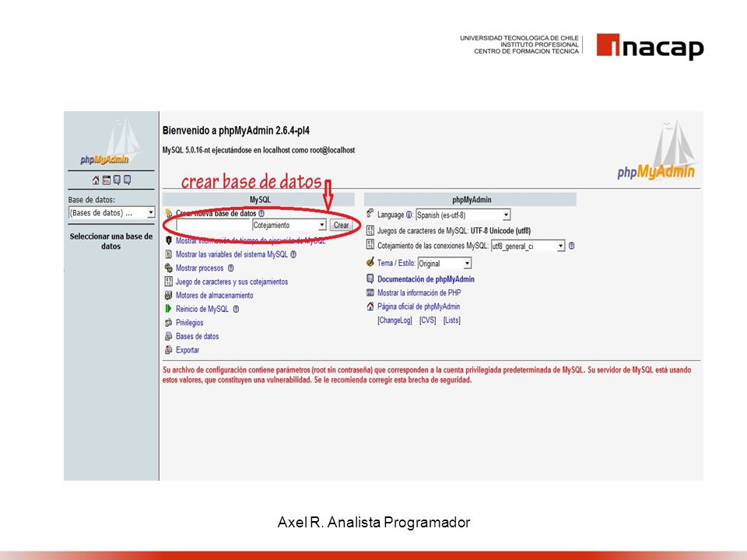Open the Privilegios link
Screen dimensions: 747x560
pos(190,322)
